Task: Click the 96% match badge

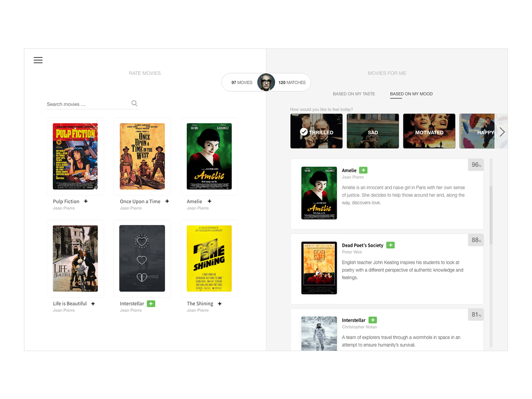Action: (x=476, y=165)
